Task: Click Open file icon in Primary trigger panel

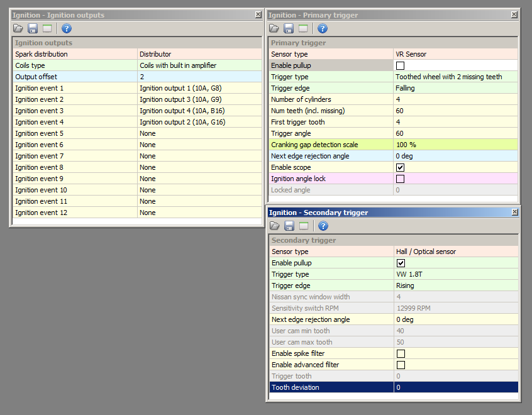Action: click(x=274, y=28)
